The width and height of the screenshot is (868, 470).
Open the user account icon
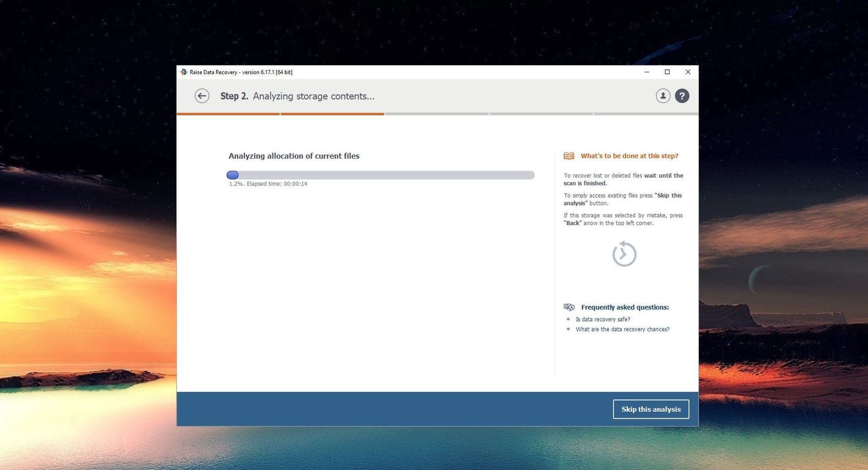[663, 96]
